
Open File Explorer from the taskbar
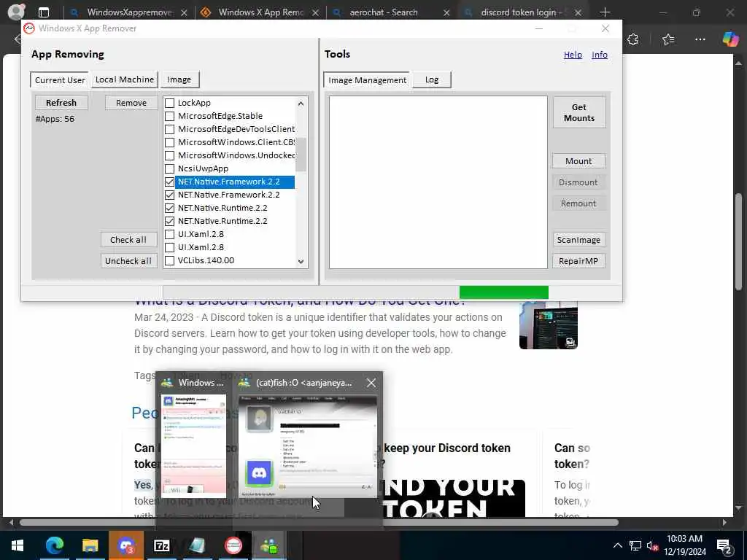[90, 545]
